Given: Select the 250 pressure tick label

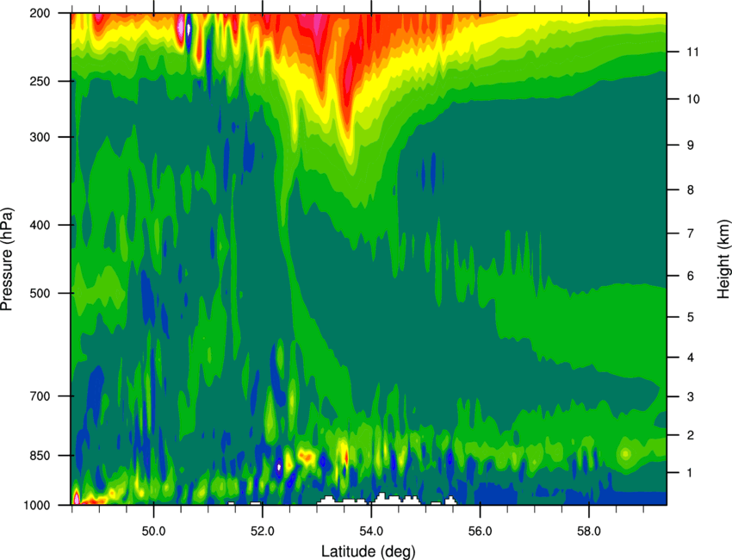Looking at the screenshot, I should coord(40,81).
